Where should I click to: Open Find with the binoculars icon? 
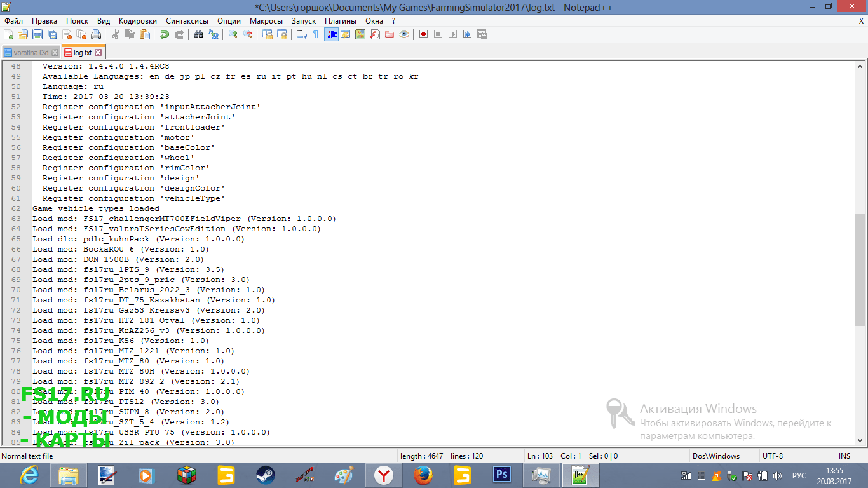199,34
